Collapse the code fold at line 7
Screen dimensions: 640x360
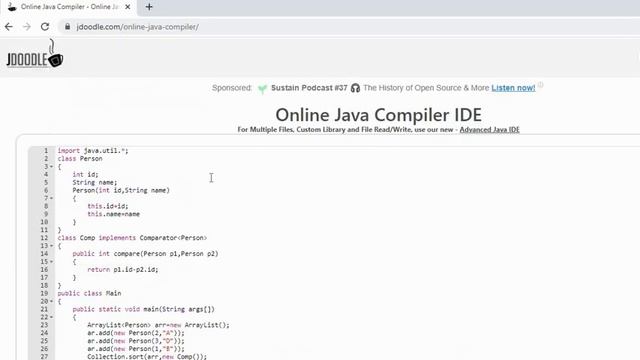[51, 198]
